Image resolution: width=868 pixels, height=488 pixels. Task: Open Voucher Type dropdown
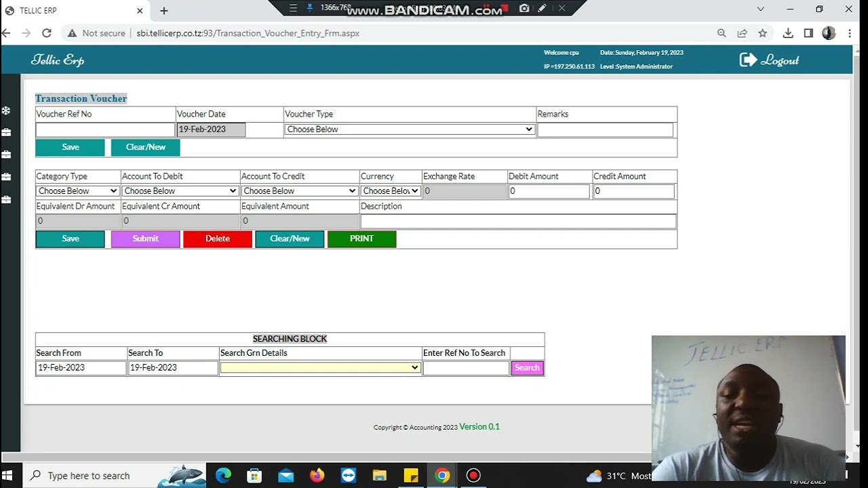(x=410, y=129)
